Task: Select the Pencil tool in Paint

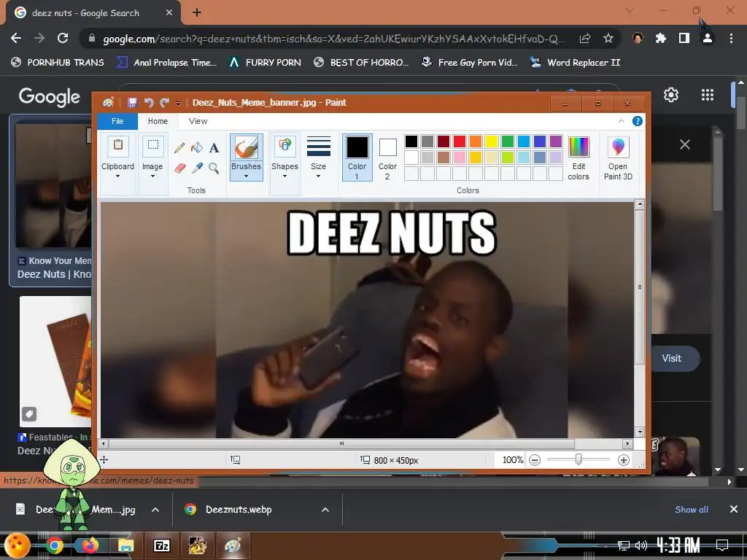Action: pos(179,147)
